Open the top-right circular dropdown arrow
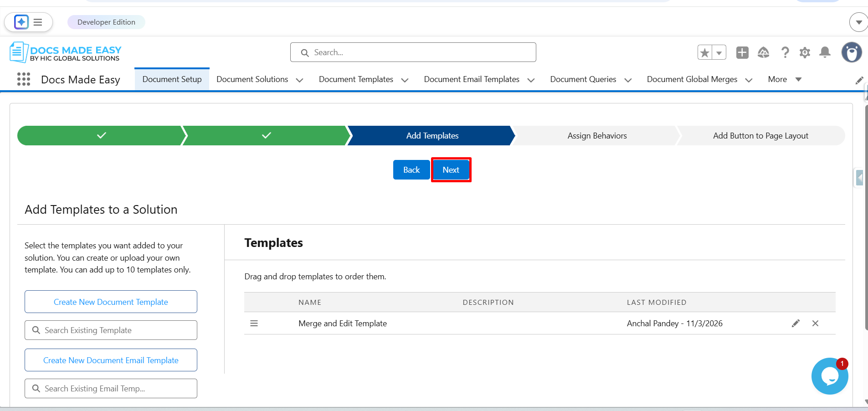 [x=859, y=22]
